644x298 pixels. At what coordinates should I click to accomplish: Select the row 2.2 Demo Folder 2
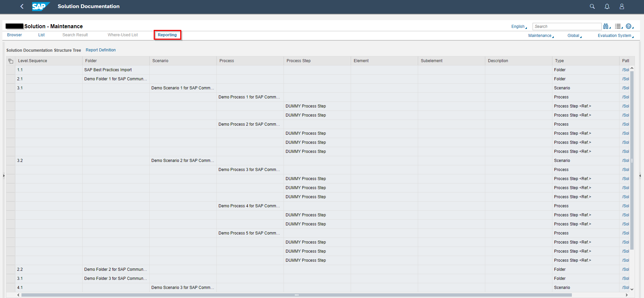coord(10,269)
